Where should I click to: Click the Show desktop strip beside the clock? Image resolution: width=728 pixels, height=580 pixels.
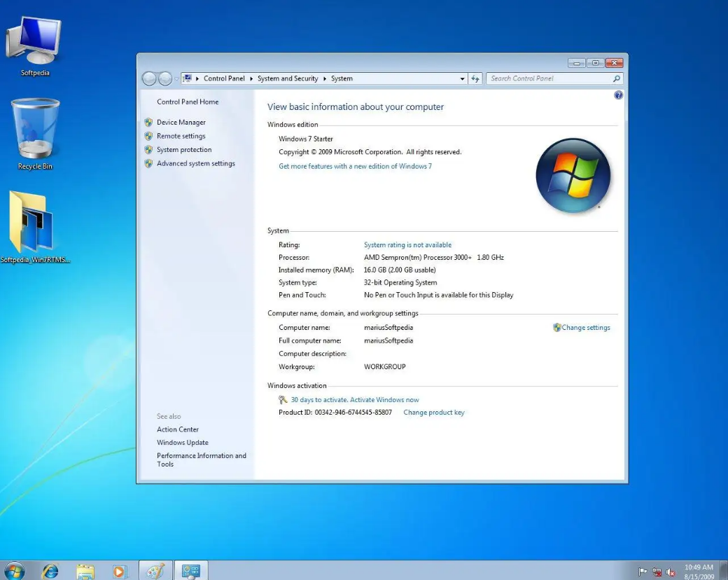[x=723, y=571]
